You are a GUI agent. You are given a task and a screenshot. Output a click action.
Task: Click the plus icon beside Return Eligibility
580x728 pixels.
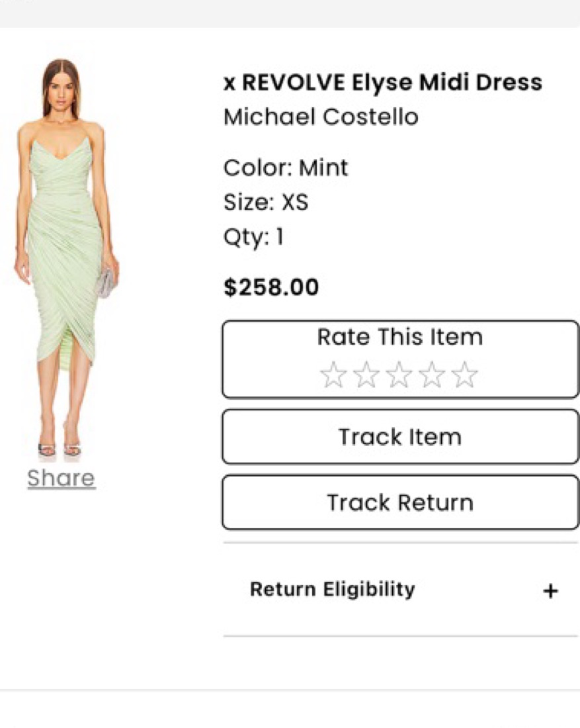(x=550, y=590)
